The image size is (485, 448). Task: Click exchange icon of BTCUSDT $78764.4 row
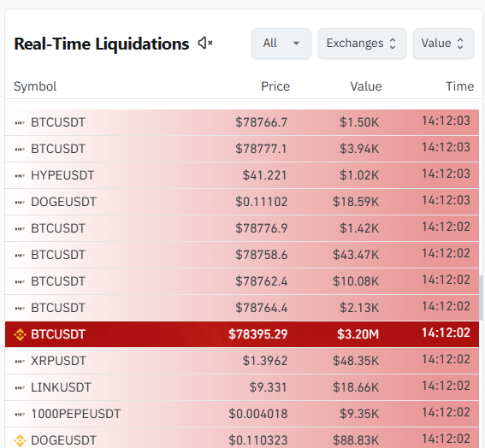(x=21, y=309)
